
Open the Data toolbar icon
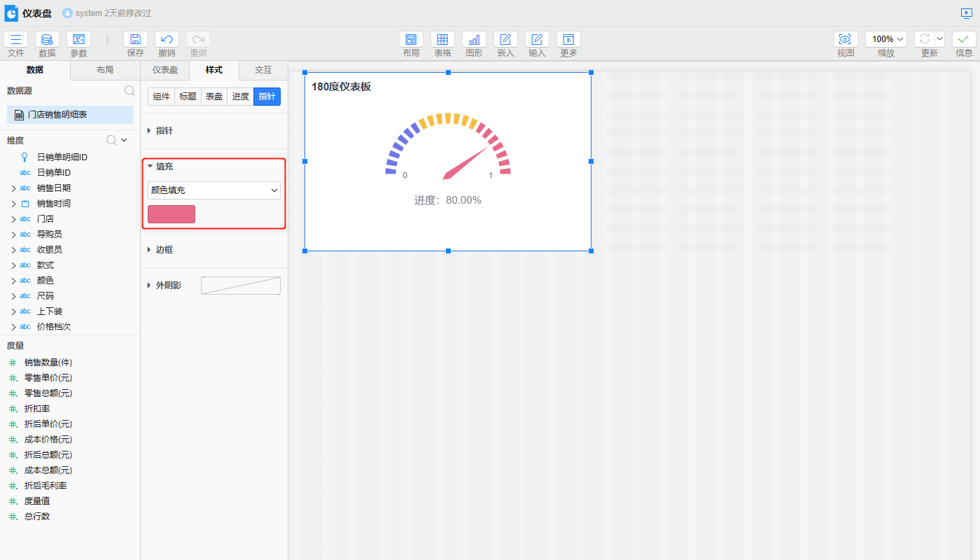click(x=47, y=40)
